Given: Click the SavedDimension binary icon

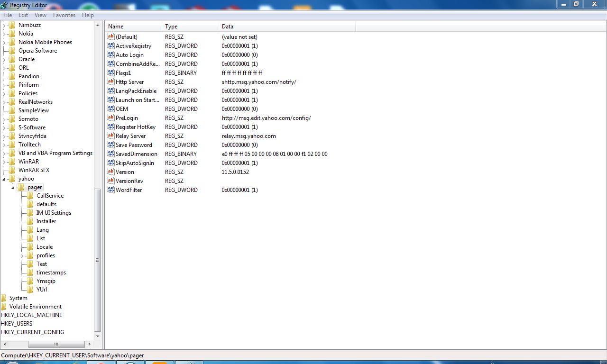Looking at the screenshot, I should (x=111, y=154).
